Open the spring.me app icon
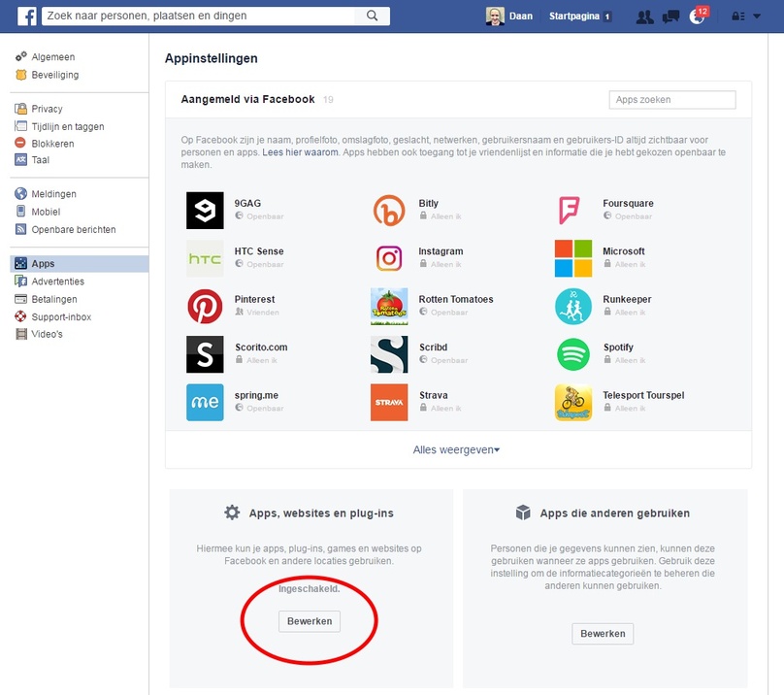 (x=205, y=402)
